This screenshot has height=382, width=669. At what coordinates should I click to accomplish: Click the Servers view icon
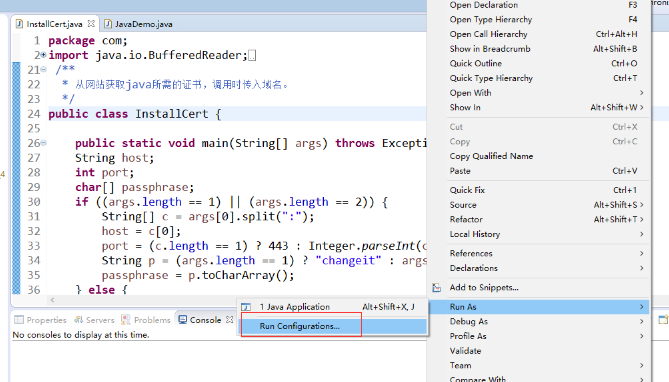(x=79, y=320)
